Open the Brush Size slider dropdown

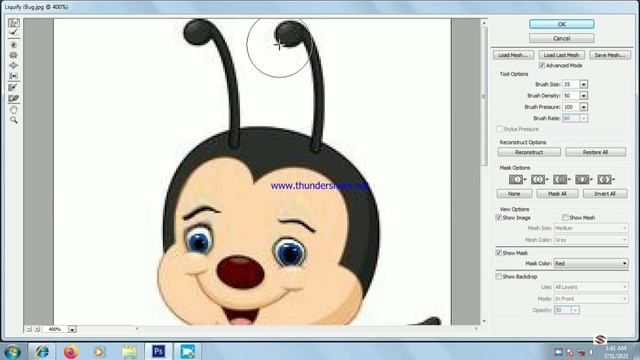[584, 84]
